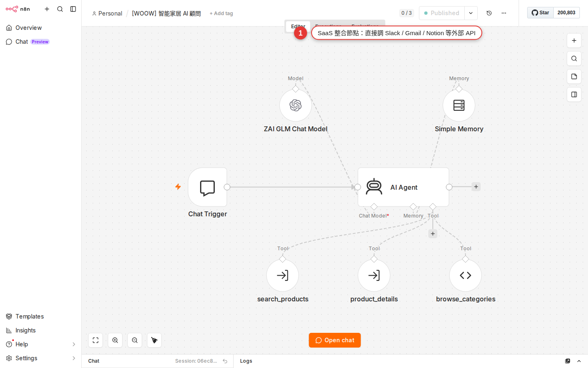Open workflow history icon
Screen dimensions: 588x368
click(x=489, y=13)
